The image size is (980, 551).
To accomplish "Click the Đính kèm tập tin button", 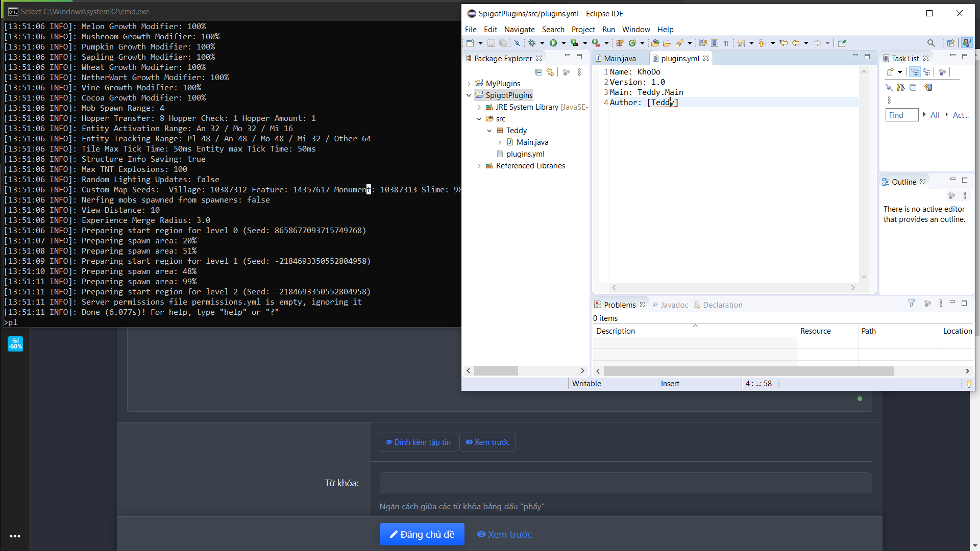I will (x=418, y=442).
